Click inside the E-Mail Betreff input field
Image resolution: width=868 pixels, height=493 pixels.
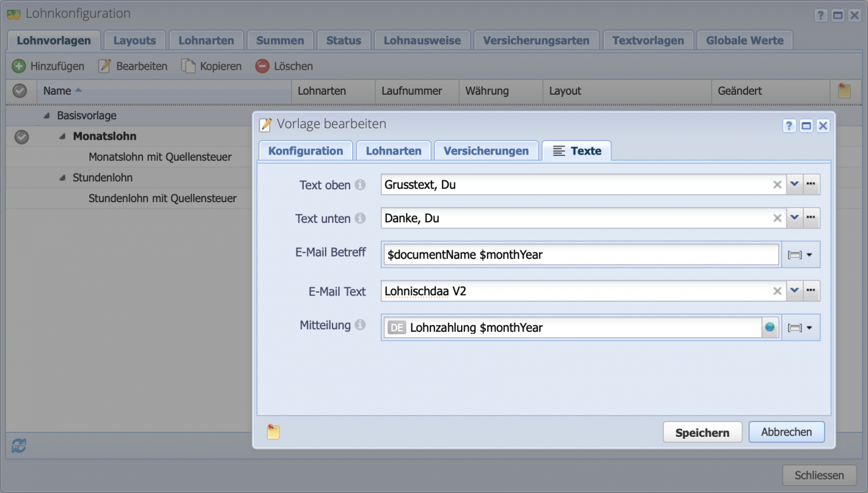pos(581,255)
